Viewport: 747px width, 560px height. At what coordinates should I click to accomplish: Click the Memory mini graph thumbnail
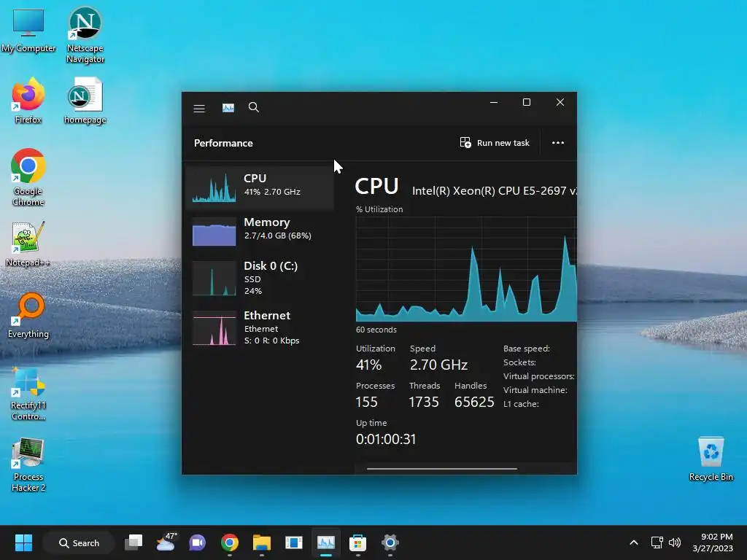(214, 231)
